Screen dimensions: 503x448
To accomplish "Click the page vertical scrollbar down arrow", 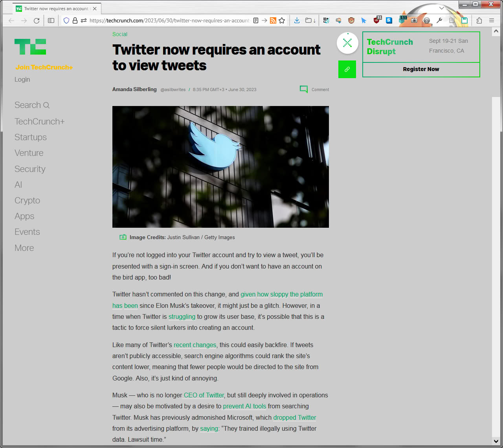I will [x=496, y=441].
